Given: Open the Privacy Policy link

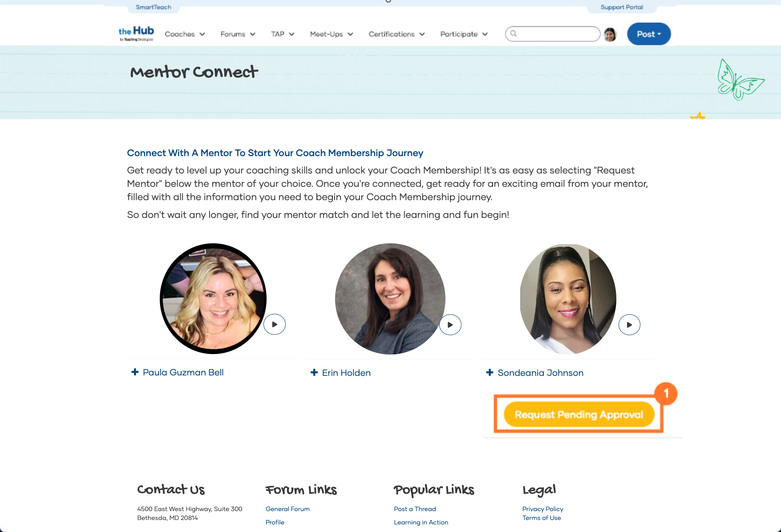Looking at the screenshot, I should [542, 509].
